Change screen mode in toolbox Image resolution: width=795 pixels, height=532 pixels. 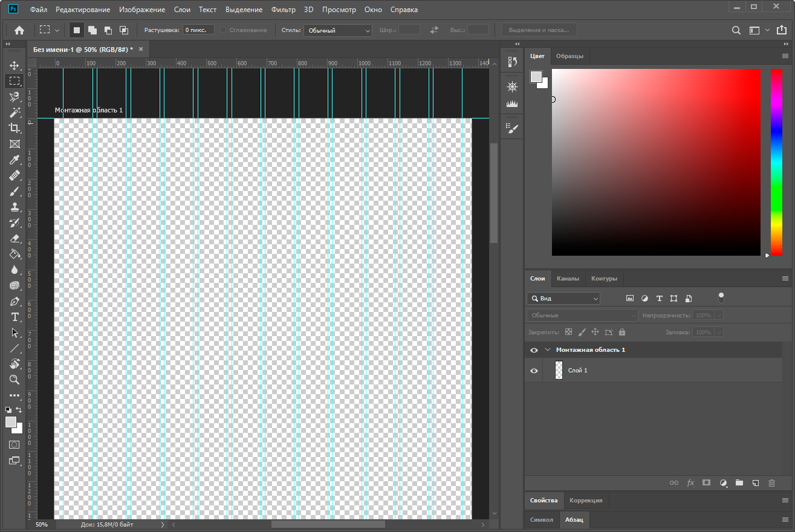point(14,460)
